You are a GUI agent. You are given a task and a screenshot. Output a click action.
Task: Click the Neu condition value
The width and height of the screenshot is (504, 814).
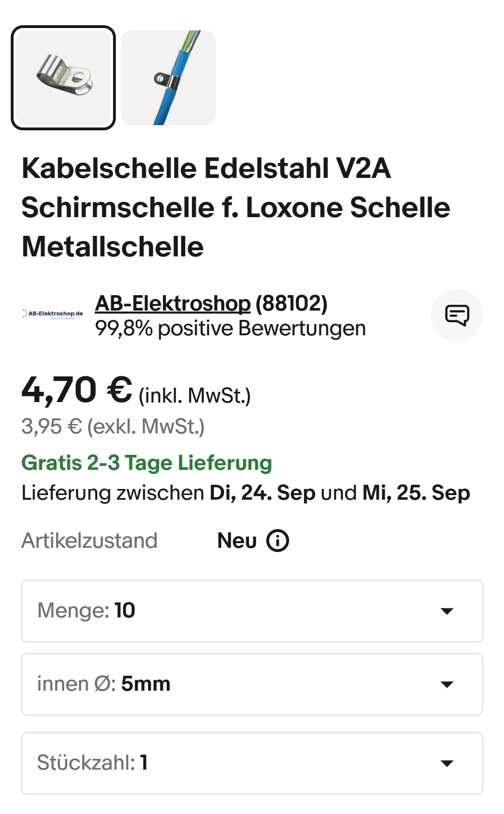pos(237,541)
